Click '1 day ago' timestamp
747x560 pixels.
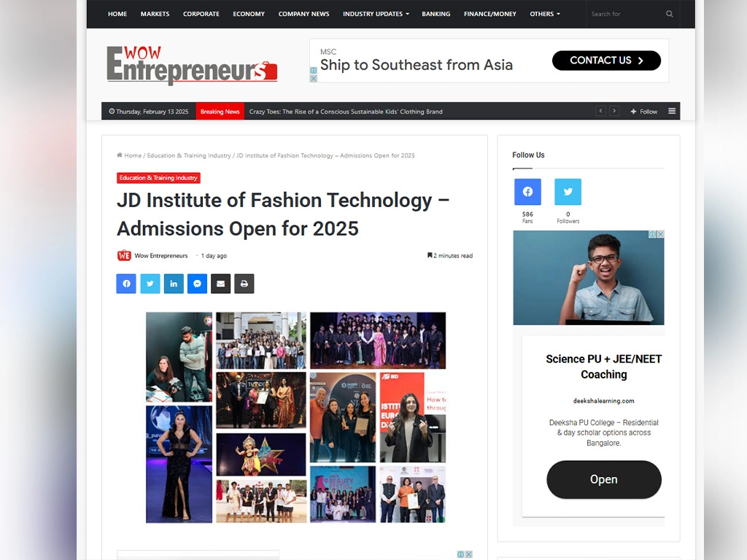pyautogui.click(x=214, y=256)
